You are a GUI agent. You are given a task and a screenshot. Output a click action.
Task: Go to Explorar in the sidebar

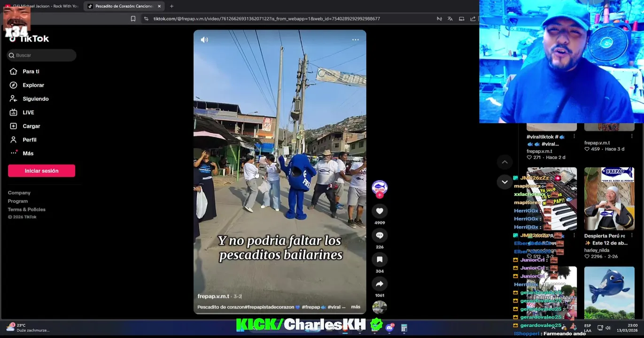tap(33, 85)
